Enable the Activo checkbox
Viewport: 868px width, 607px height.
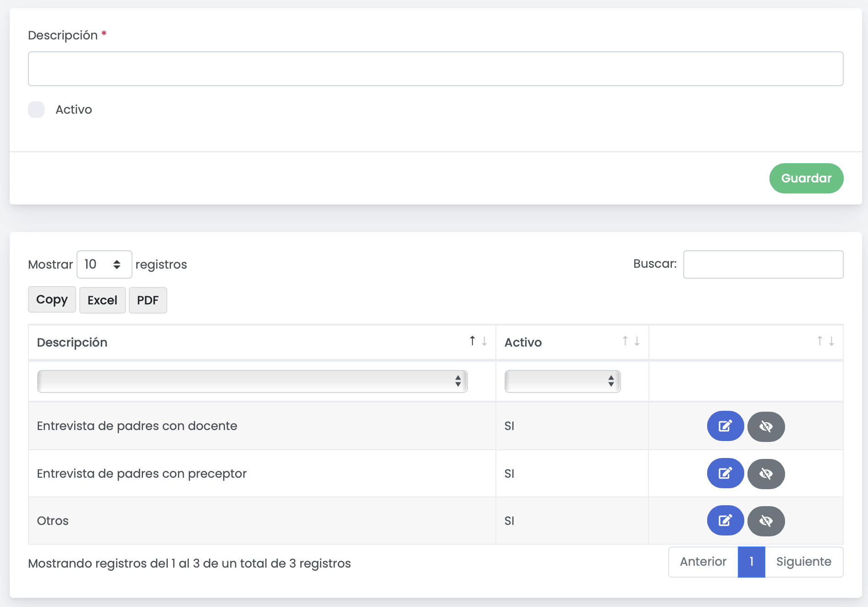coord(36,110)
